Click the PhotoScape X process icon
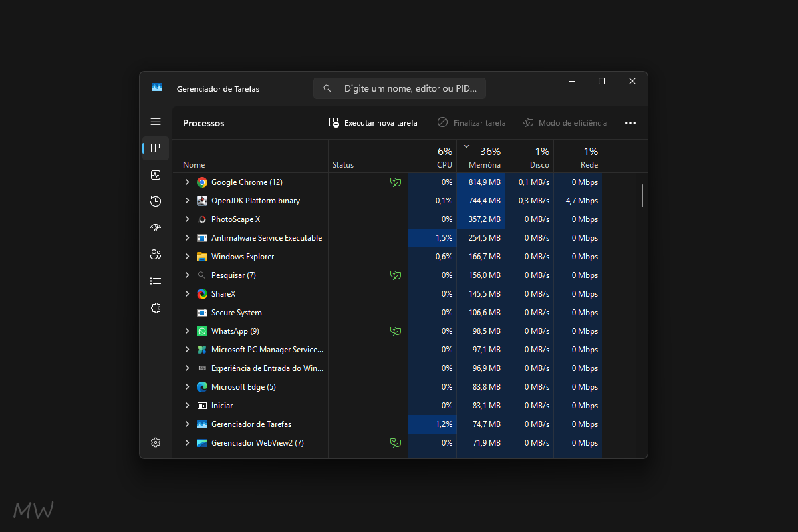 (x=202, y=219)
